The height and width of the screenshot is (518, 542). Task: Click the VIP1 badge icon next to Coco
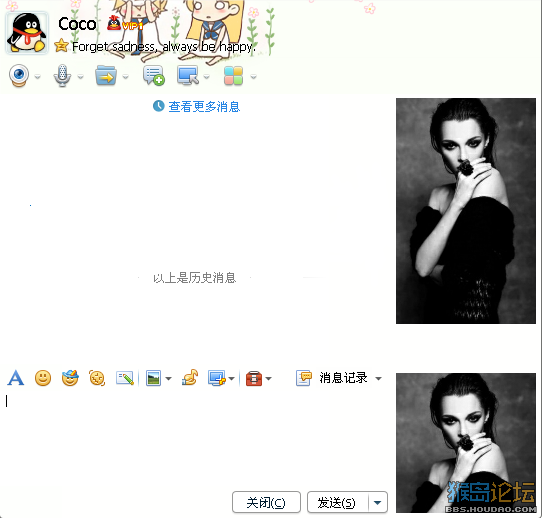pyautogui.click(x=125, y=24)
